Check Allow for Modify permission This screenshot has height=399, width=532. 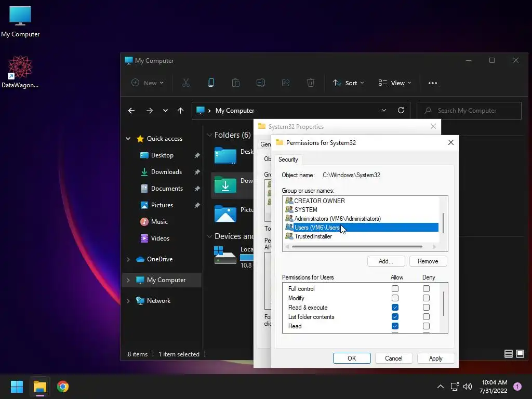tap(395, 298)
